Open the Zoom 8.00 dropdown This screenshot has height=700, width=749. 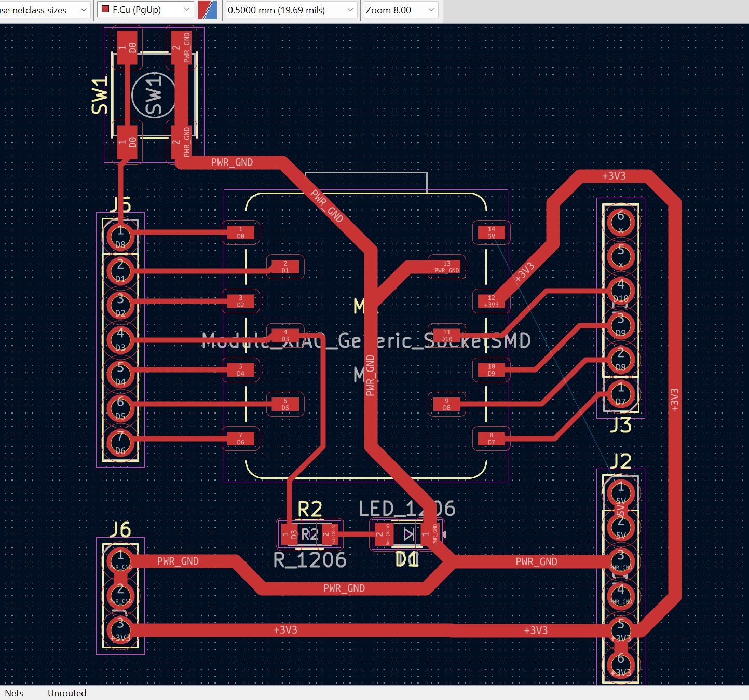[401, 10]
